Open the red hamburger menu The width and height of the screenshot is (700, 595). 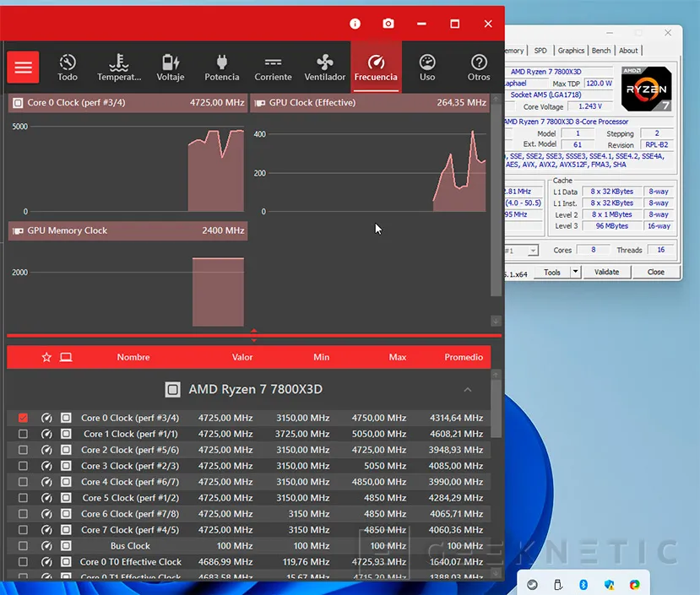[x=23, y=68]
